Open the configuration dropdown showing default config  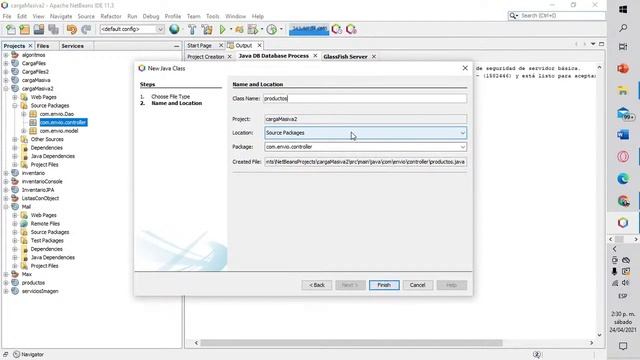pyautogui.click(x=132, y=29)
